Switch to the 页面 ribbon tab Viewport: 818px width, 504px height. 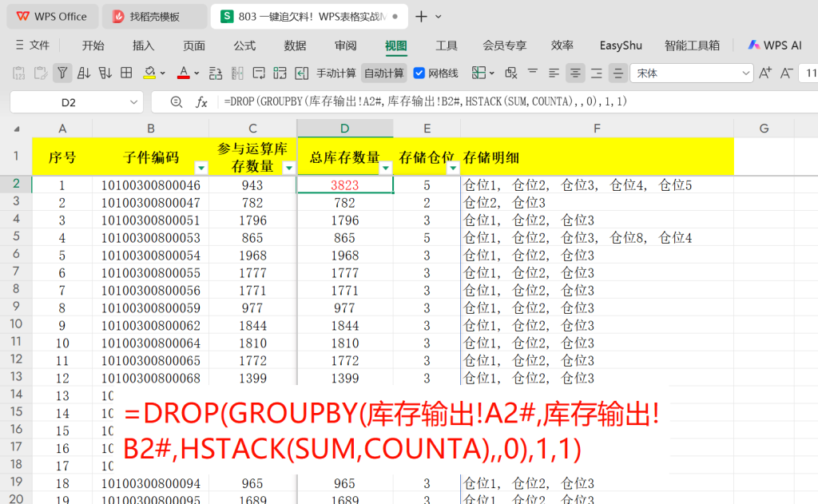(194, 46)
